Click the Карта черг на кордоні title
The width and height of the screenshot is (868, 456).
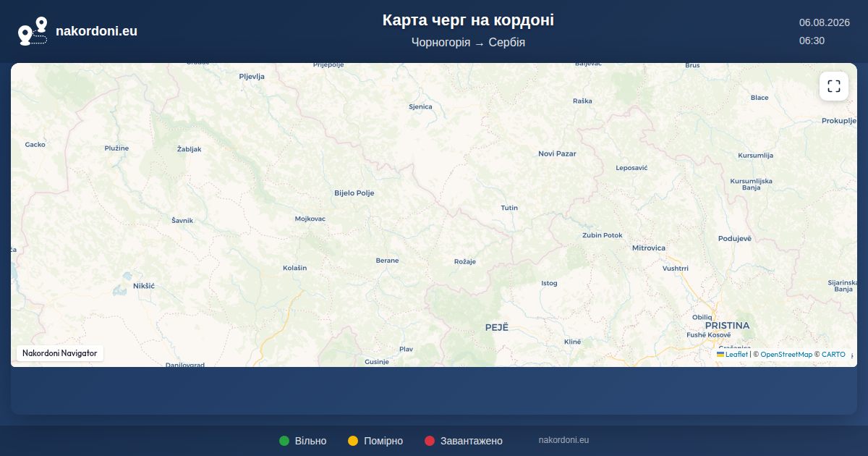coord(468,20)
